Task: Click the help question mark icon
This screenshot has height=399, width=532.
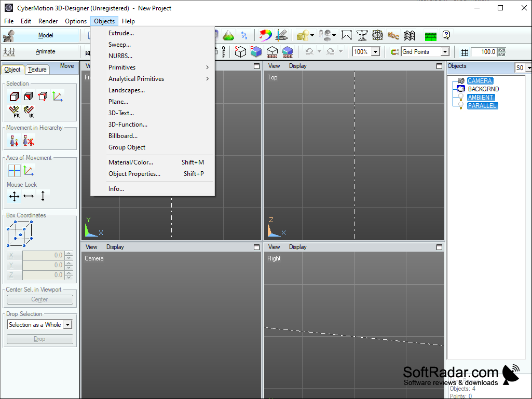Action: [x=446, y=35]
